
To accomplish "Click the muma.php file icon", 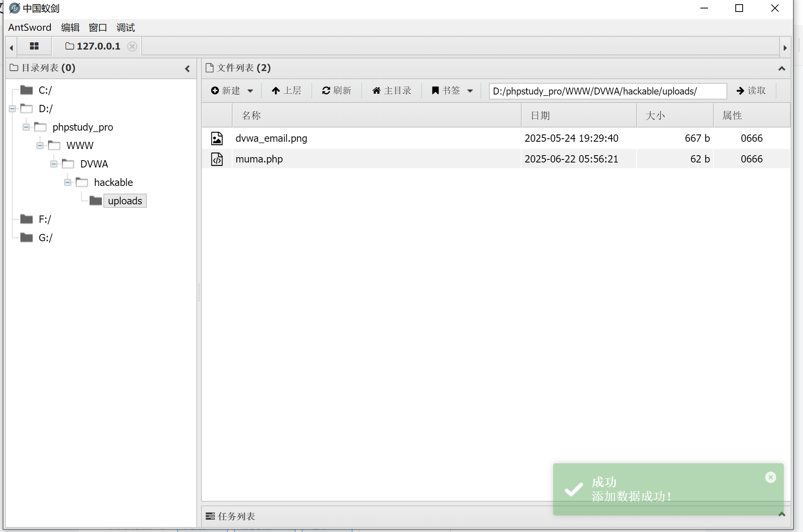I will click(217, 159).
